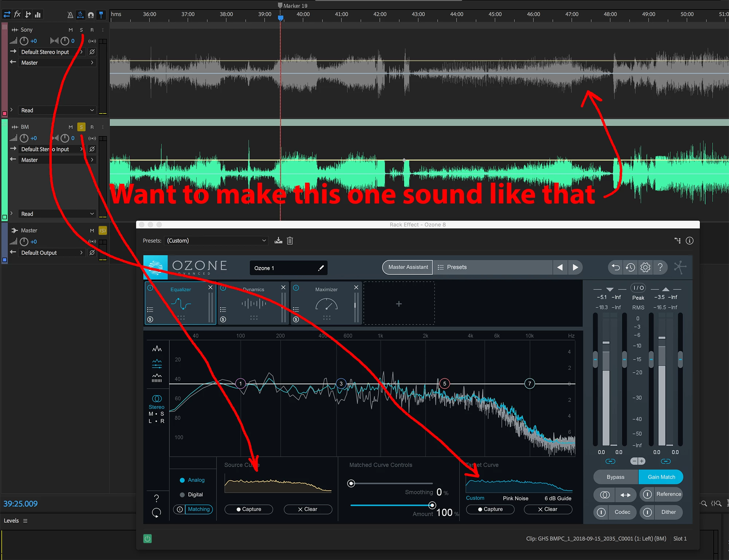Image resolution: width=729 pixels, height=560 pixels.
Task: Select the Digital radio option
Action: pyautogui.click(x=182, y=495)
